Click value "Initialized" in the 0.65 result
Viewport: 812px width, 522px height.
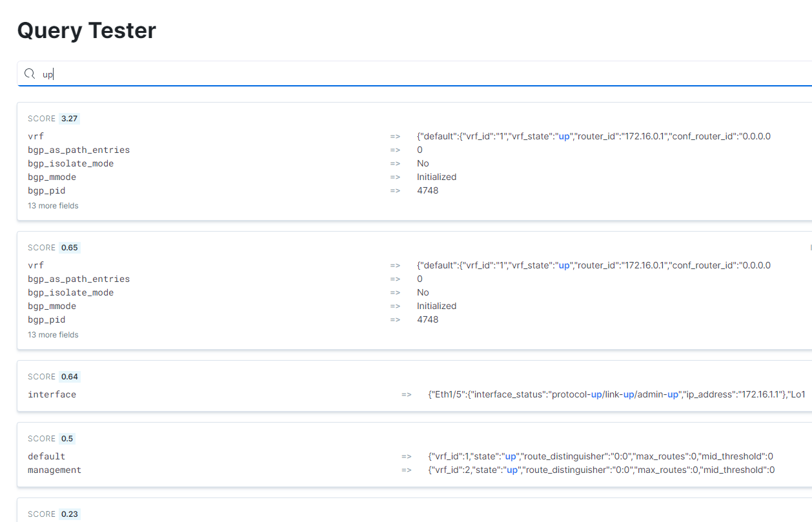pos(436,306)
